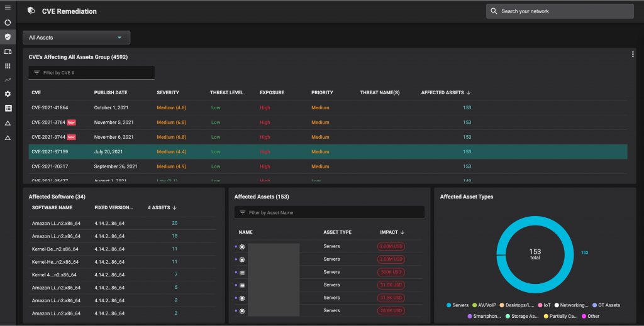
Task: Click asset icon in 28.6K USD row
Action: pyautogui.click(x=242, y=311)
